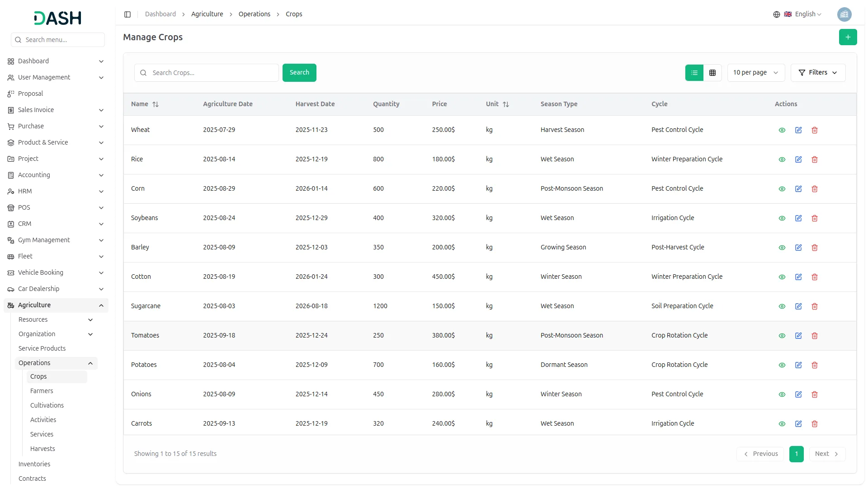Open the 10 per page dropdown
868x488 pixels.
pyautogui.click(x=755, y=73)
